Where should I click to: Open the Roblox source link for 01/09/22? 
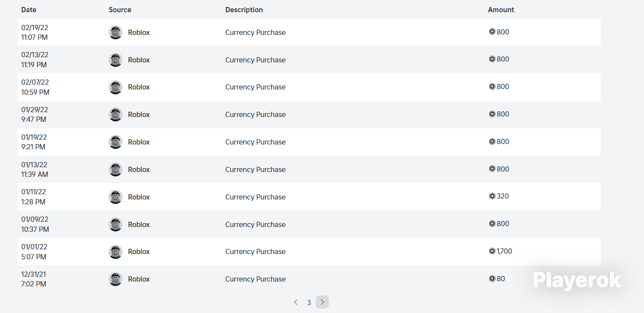[x=139, y=224]
